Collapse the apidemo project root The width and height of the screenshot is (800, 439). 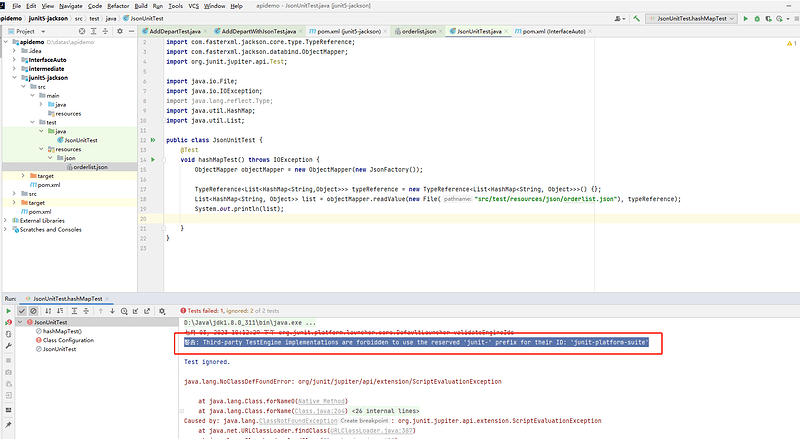click(x=6, y=42)
